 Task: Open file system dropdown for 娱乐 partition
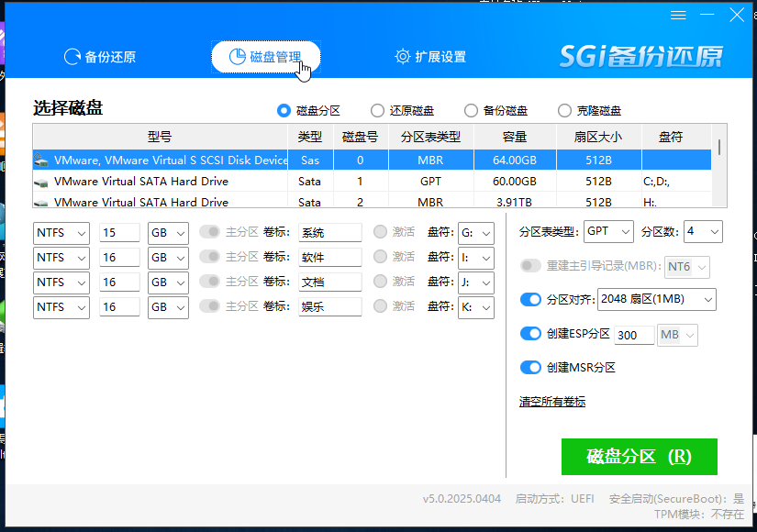pyautogui.click(x=61, y=307)
